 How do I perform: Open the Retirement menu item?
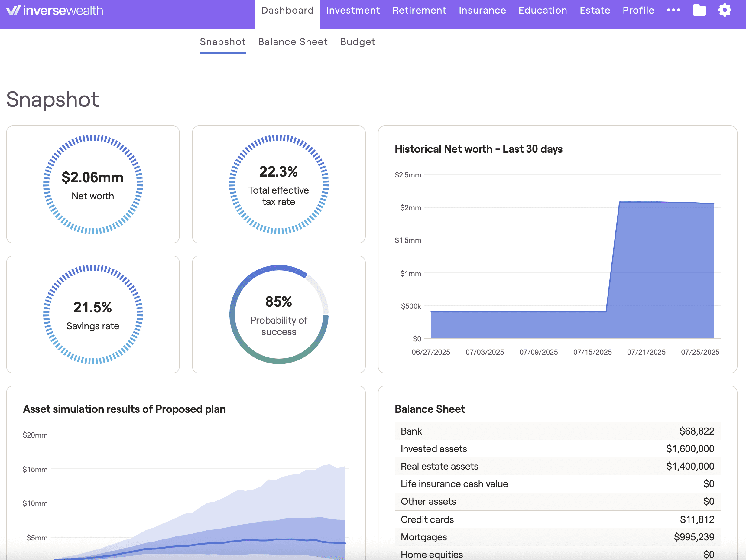(x=419, y=10)
